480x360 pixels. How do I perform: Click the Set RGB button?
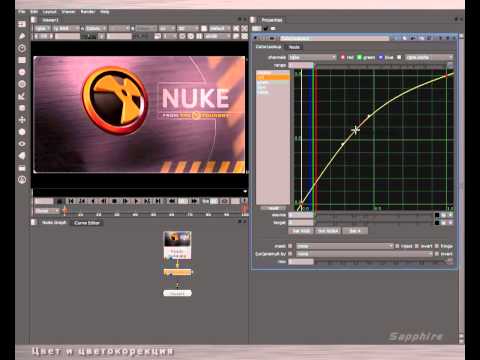pyautogui.click(x=301, y=231)
